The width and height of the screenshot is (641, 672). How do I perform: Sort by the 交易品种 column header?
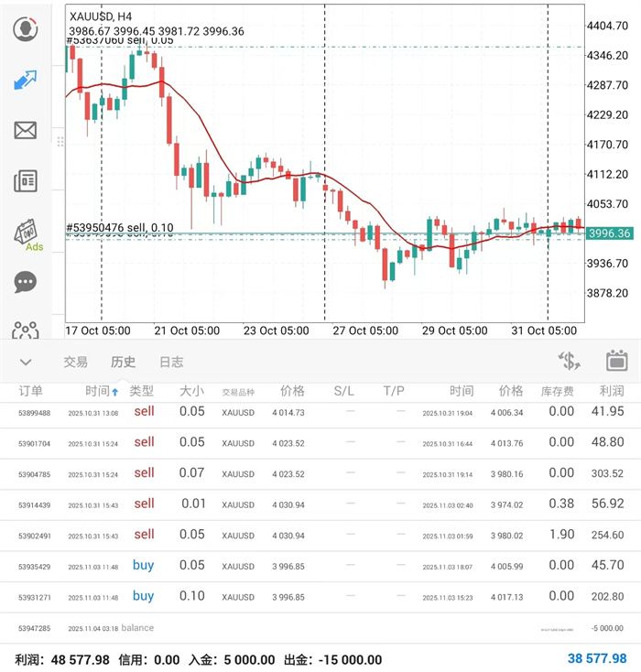[238, 392]
